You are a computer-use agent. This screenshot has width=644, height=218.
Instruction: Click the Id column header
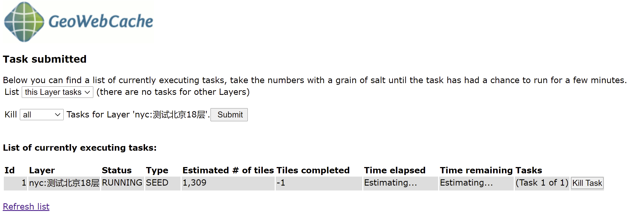pyautogui.click(x=10, y=170)
